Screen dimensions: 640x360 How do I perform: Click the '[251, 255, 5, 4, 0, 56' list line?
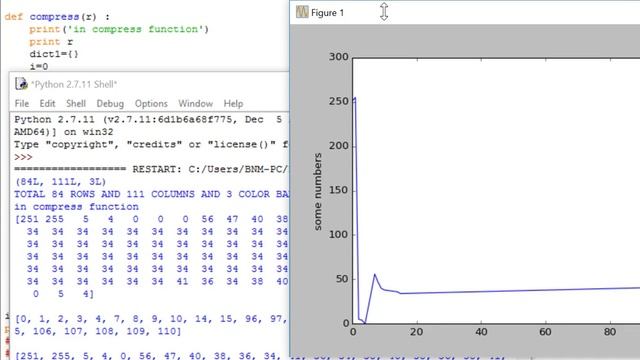pos(151,356)
